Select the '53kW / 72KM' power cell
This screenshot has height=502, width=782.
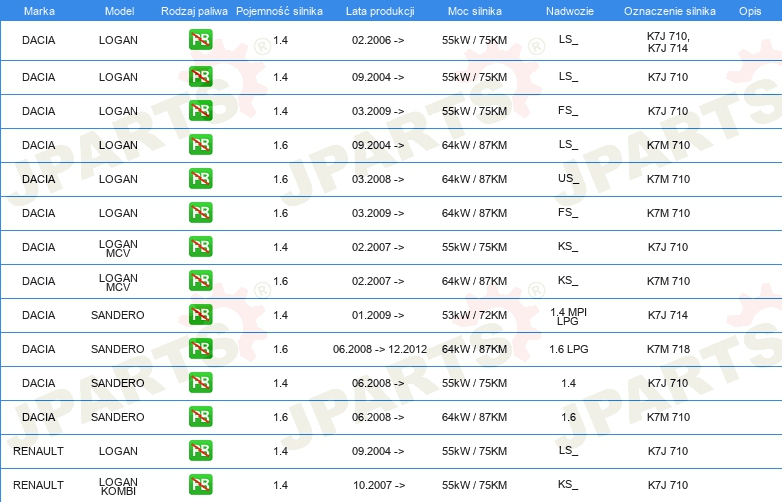coord(474,315)
